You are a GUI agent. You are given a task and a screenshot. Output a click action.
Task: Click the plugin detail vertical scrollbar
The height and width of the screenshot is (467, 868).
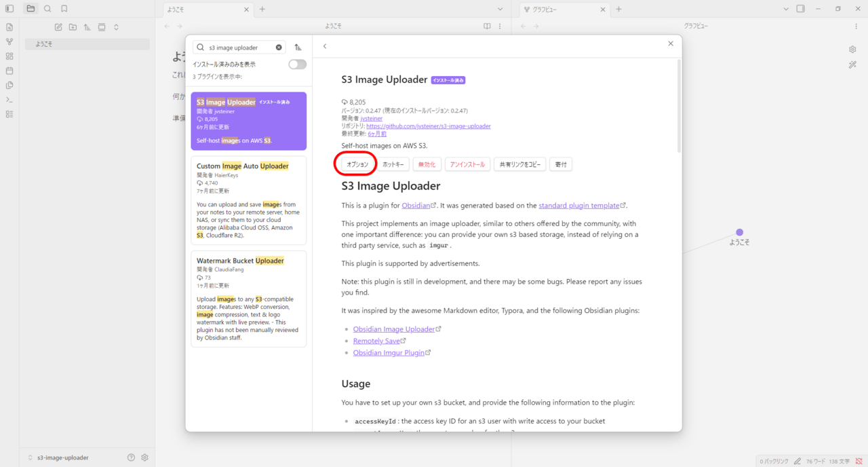(679, 105)
